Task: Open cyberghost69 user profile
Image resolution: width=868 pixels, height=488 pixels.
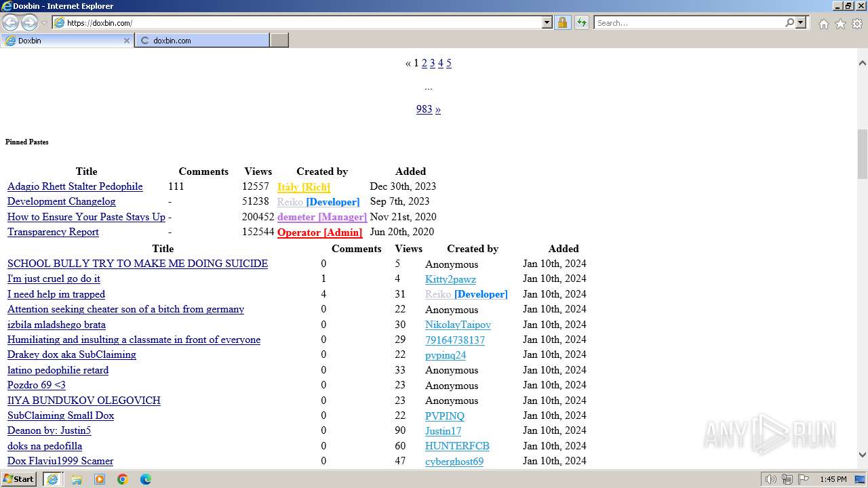Action: click(x=454, y=462)
